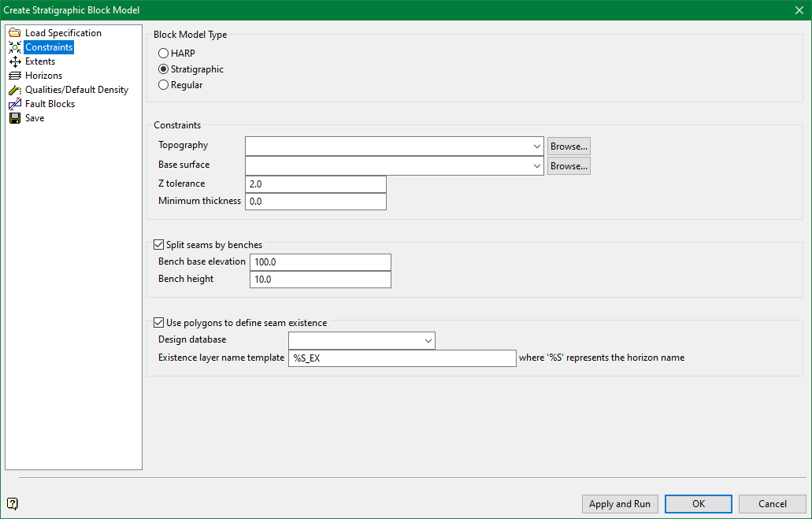The width and height of the screenshot is (812, 519).
Task: Expand the Topography dropdown list
Action: click(536, 146)
